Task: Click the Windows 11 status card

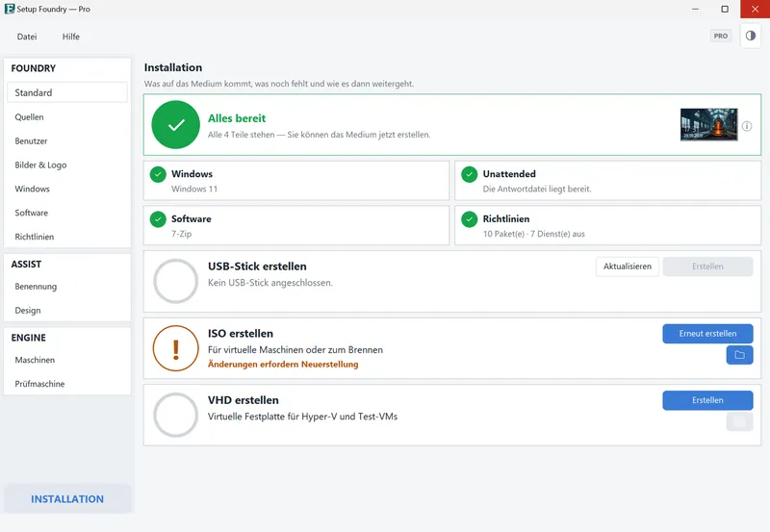Action: coord(296,181)
